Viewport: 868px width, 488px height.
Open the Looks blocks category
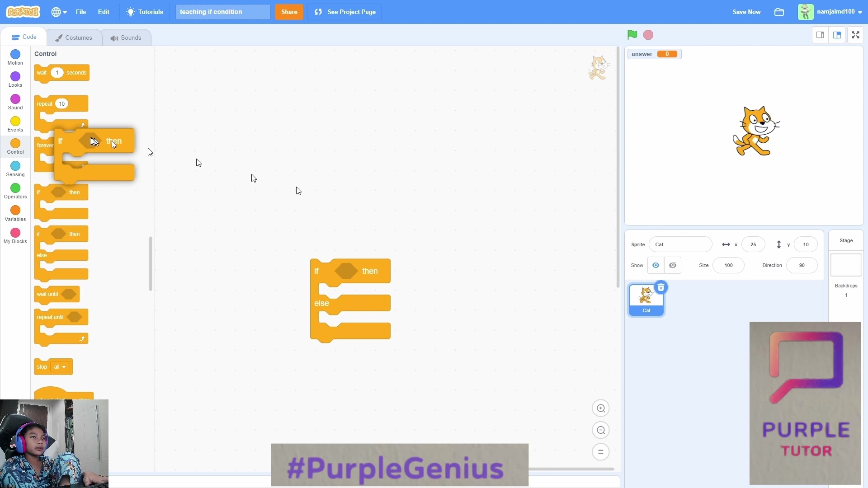click(15, 80)
